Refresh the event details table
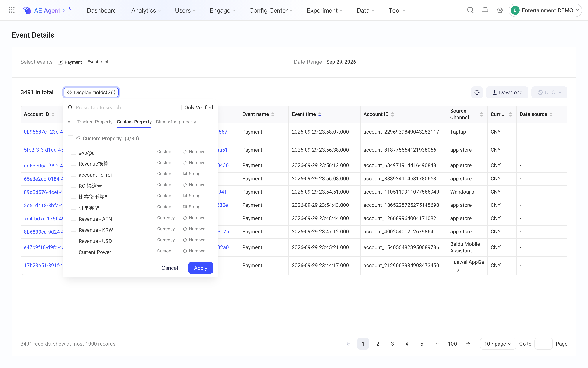The width and height of the screenshot is (588, 368). 477,93
